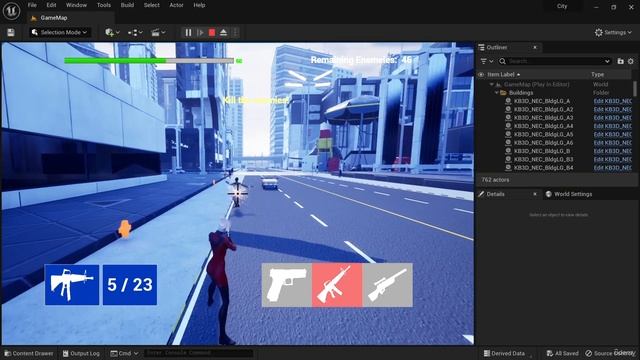Toggle the visibility eye column header
Image resolution: width=640 pixels, height=360 pixels.
click(481, 75)
